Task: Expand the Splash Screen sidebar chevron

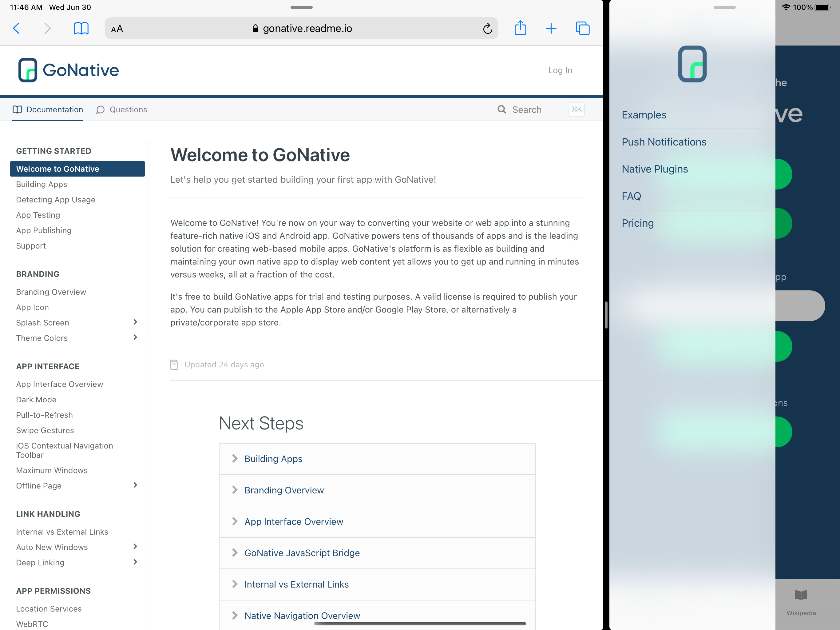Action: point(135,322)
